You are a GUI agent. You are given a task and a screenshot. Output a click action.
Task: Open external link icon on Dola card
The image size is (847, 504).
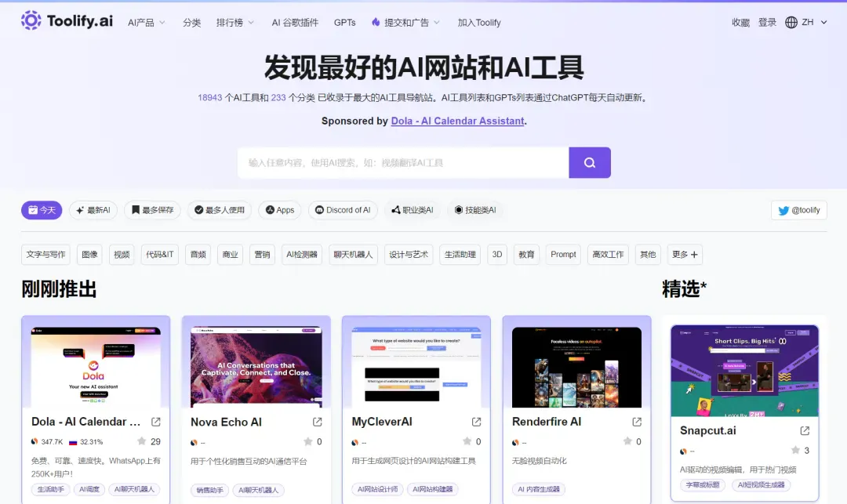155,422
